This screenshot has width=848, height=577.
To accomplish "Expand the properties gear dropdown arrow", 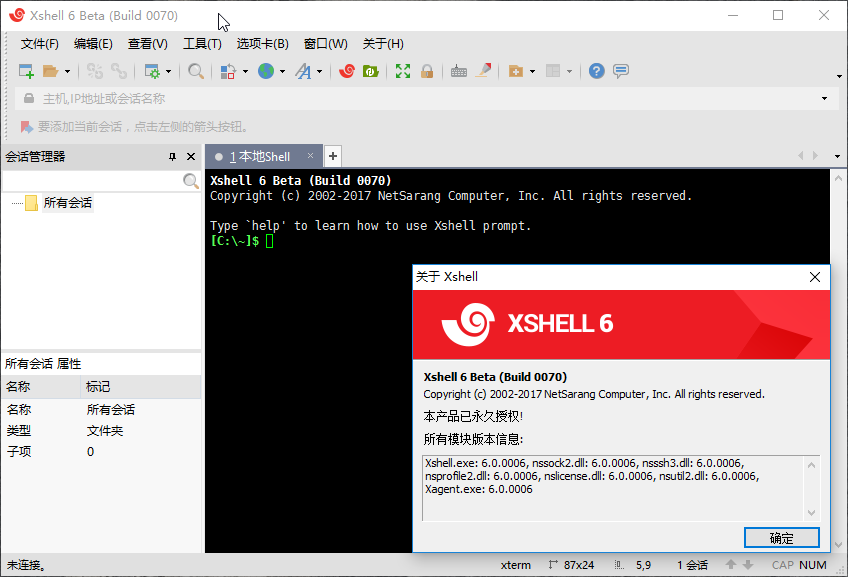I will tap(168, 71).
